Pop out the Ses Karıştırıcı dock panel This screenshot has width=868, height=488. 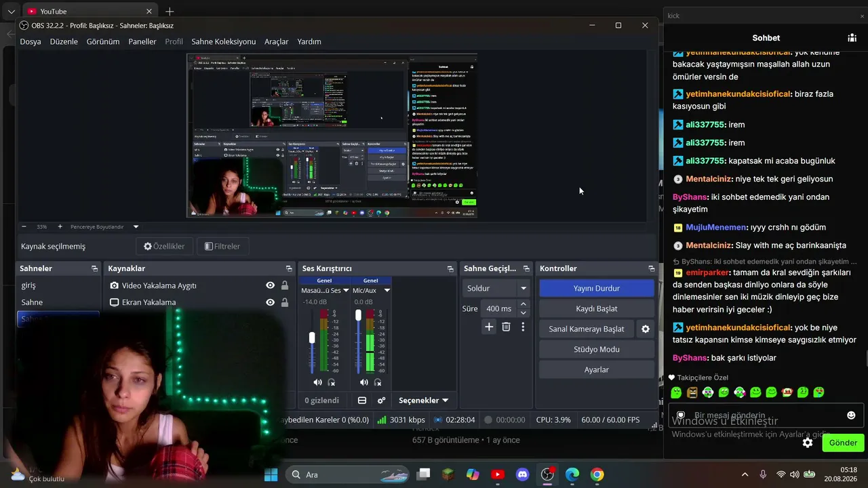[x=450, y=269]
